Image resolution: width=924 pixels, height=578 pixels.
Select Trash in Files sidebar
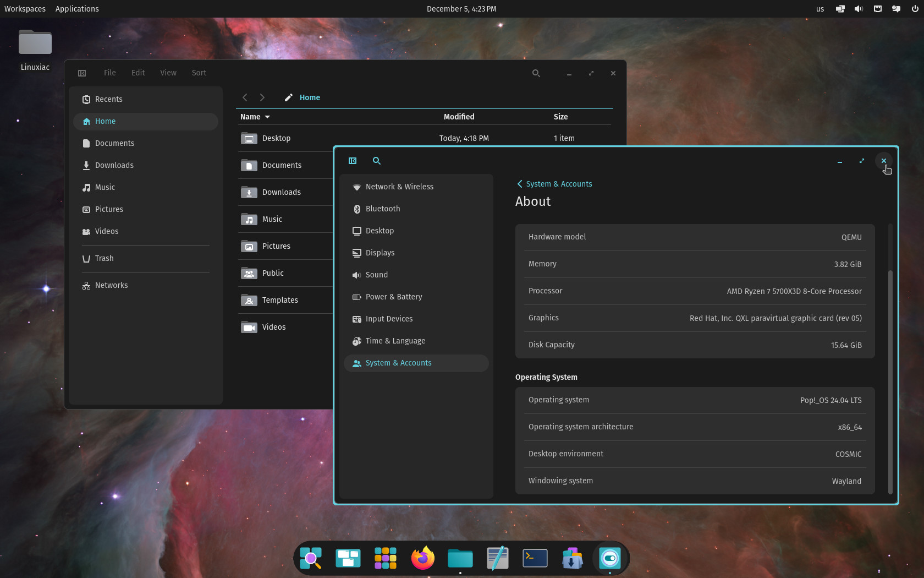pyautogui.click(x=146, y=258)
